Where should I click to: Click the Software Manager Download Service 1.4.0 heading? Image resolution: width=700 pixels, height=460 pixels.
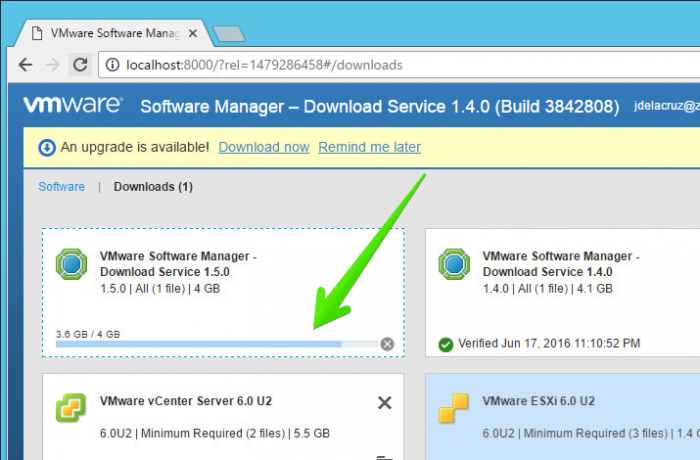(x=380, y=107)
